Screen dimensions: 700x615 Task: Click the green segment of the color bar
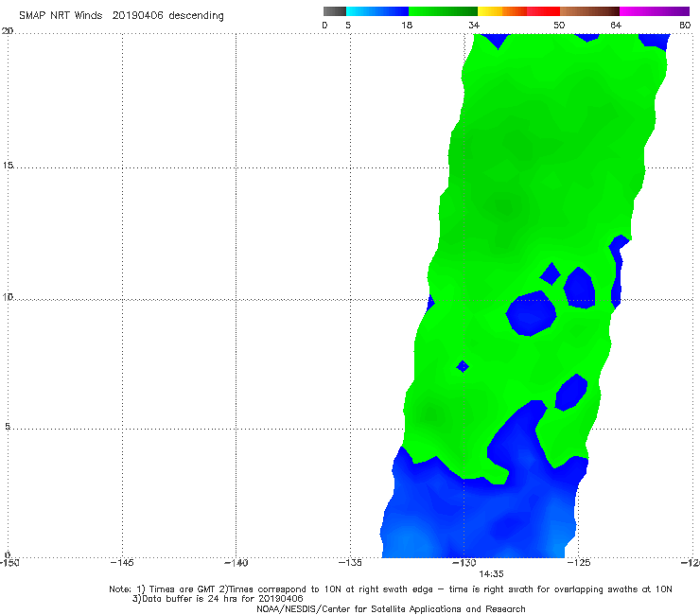click(x=443, y=11)
